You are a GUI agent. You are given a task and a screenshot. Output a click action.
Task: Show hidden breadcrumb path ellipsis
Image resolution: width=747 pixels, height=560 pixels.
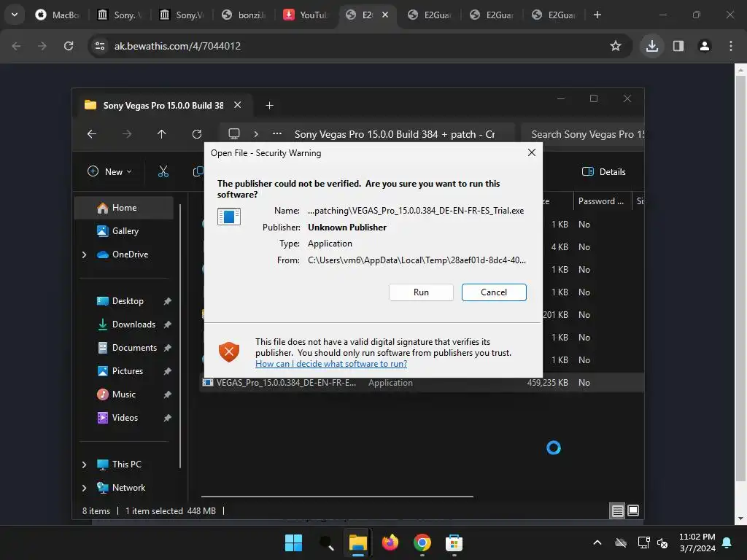click(276, 134)
